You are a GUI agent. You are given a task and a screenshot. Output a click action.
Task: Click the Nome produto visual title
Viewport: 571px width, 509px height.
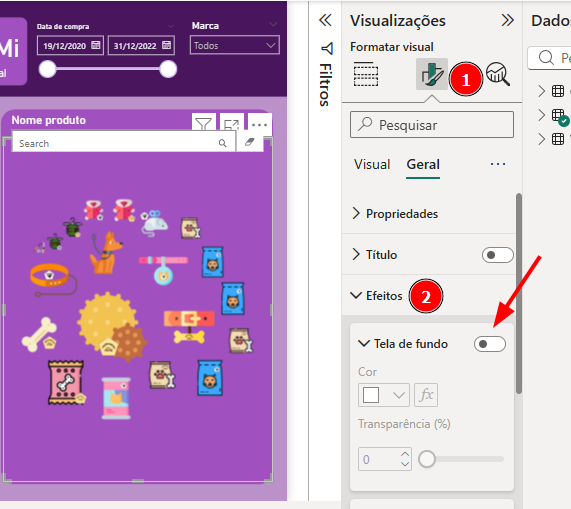[48, 120]
